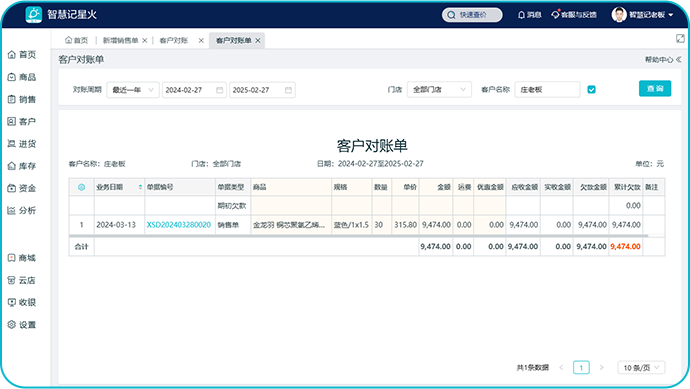Viewport: 690px width, 389px height.
Task: Go to next page arrow
Action: pyautogui.click(x=602, y=367)
